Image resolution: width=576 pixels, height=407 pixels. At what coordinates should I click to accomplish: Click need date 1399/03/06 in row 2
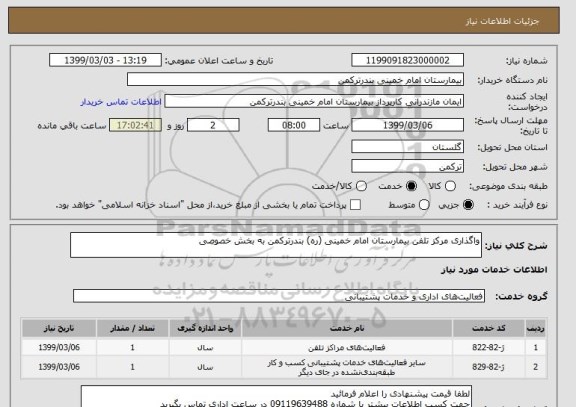tap(59, 367)
